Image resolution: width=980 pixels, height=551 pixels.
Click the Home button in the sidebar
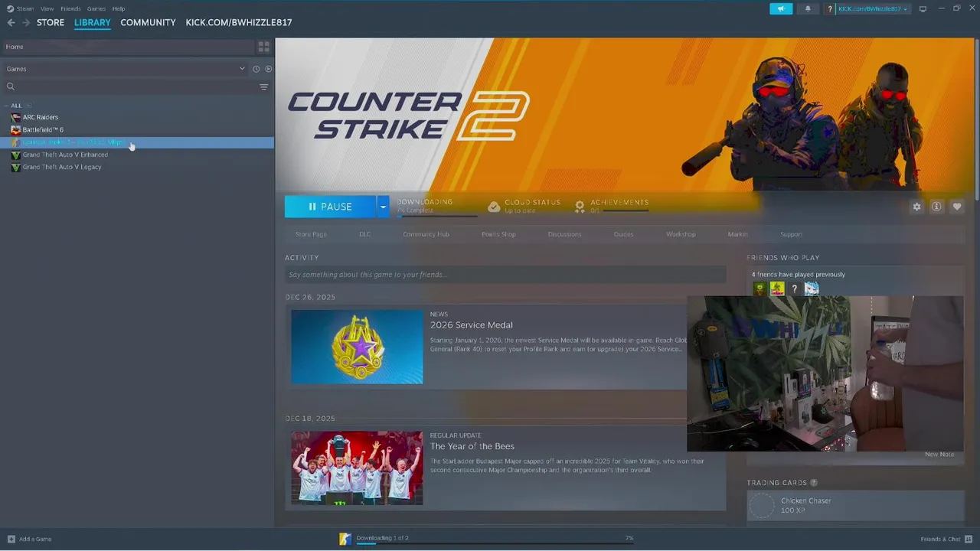point(128,47)
